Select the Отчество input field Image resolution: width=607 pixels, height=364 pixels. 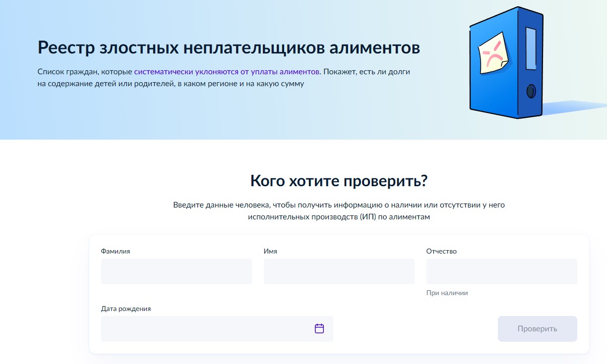502,271
